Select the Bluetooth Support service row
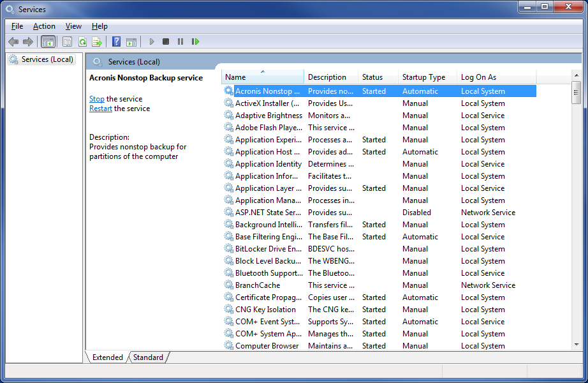This screenshot has width=588, height=383. [x=268, y=273]
